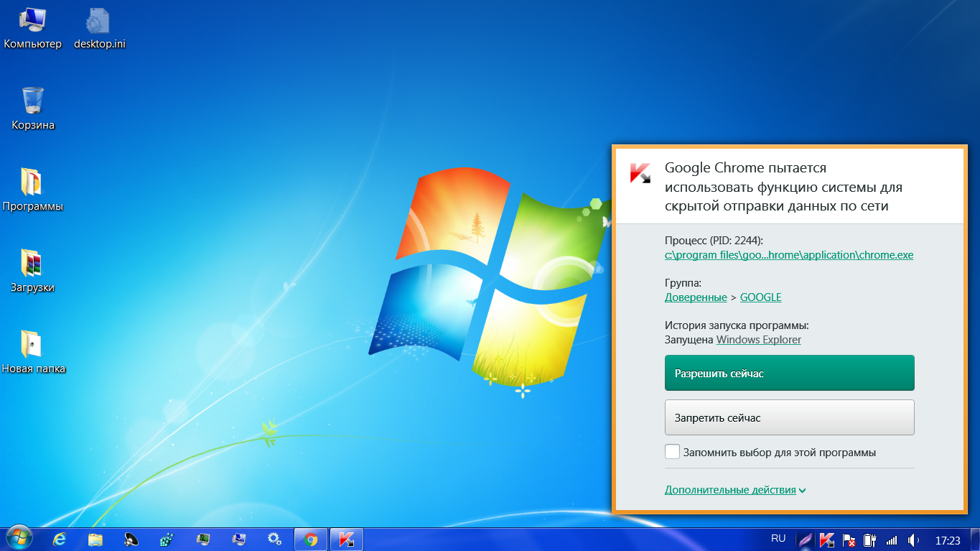Viewport: 980px width, 551px height.
Task: Enable Запомнить выбор для этой программы checkbox
Action: pyautogui.click(x=672, y=452)
